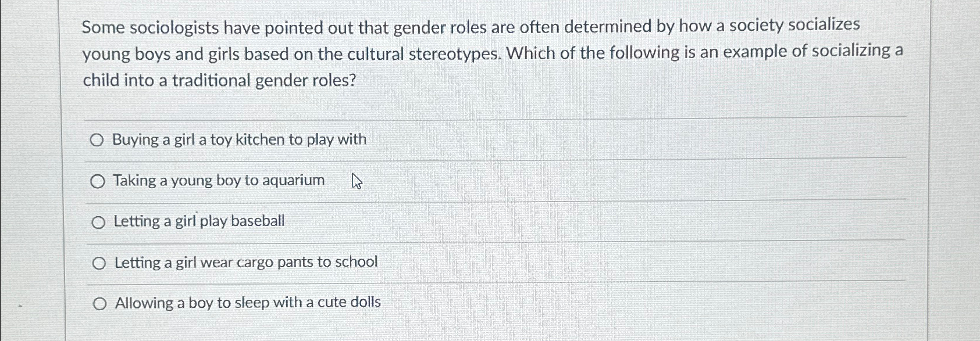Click the word 'stereotypes' in the question text
The width and height of the screenshot is (980, 341).
coord(454,55)
